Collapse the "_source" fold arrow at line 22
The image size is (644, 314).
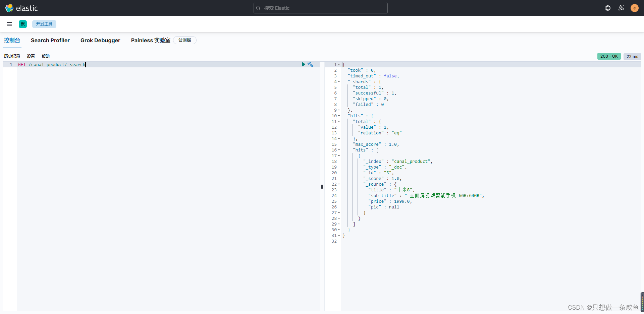[339, 184]
